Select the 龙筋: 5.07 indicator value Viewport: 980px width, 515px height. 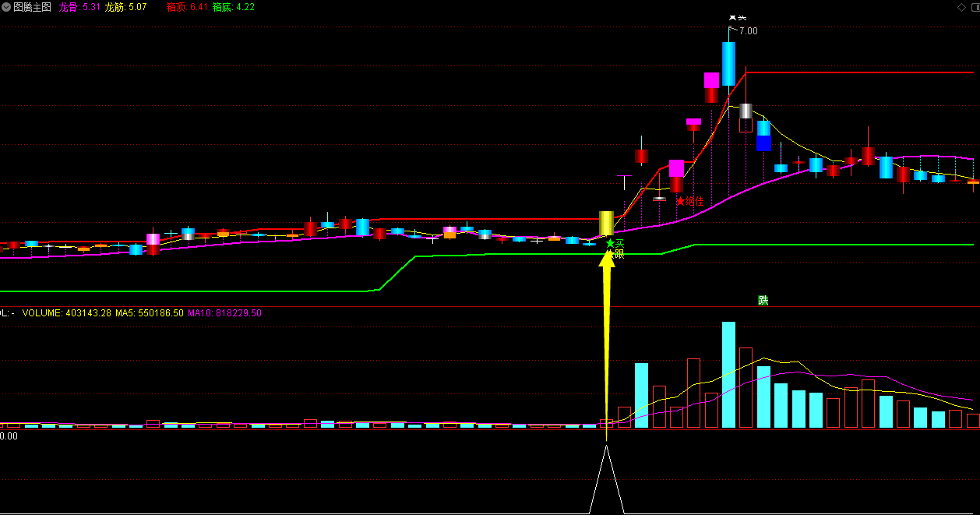[x=125, y=7]
